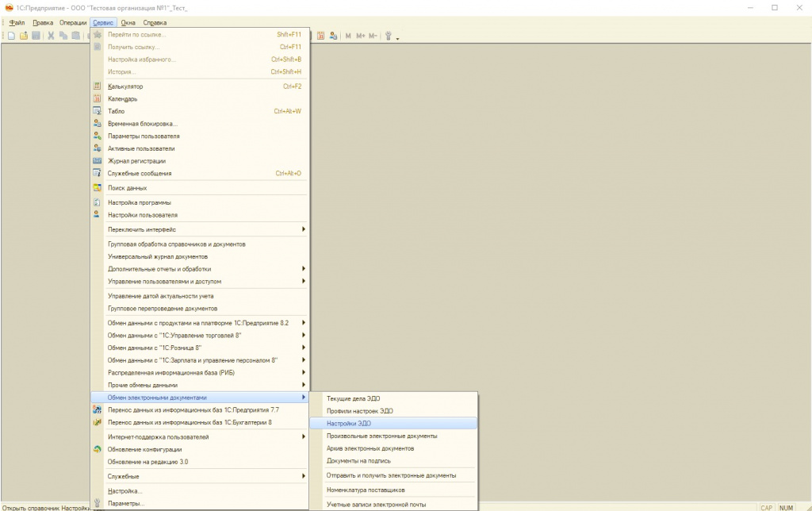Screen dimensions: 812x511
Task: Expand arrow for Обмен данными с 1С:Розница 8
Action: click(304, 348)
